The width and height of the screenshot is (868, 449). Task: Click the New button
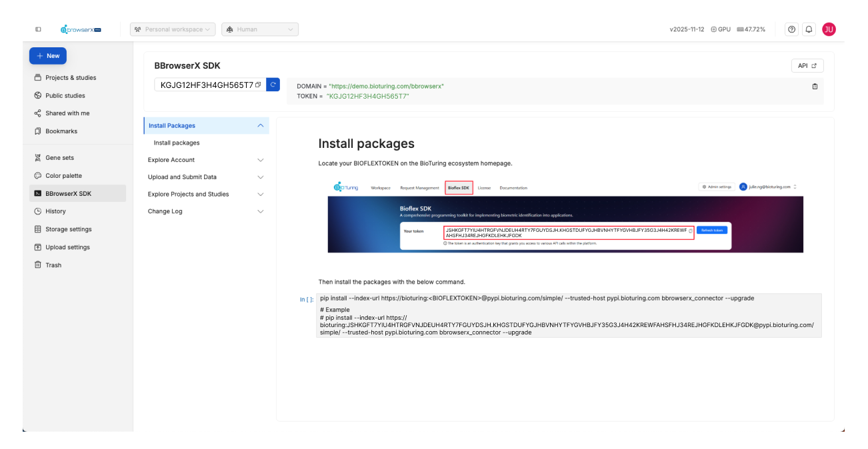48,56
